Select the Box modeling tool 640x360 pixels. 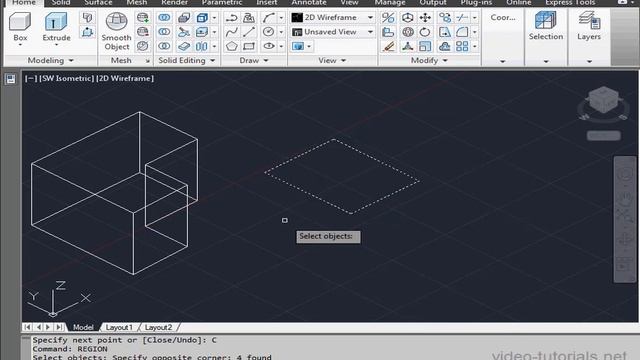[x=20, y=26]
